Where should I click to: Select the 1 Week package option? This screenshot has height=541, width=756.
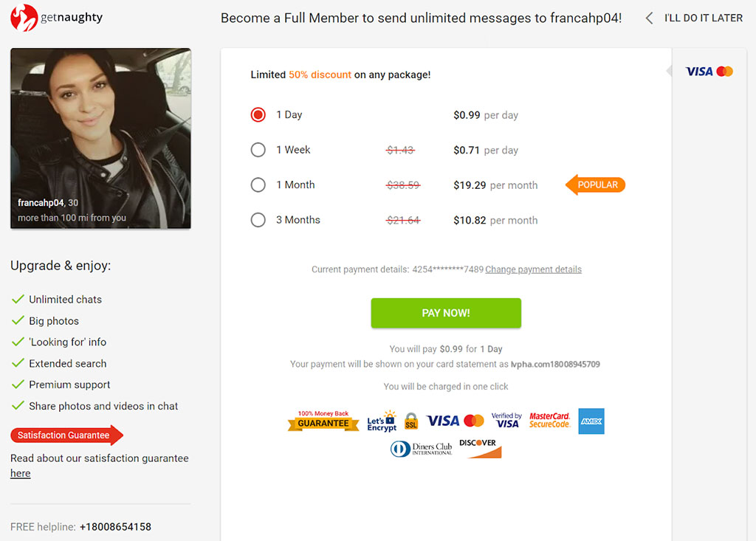(258, 150)
